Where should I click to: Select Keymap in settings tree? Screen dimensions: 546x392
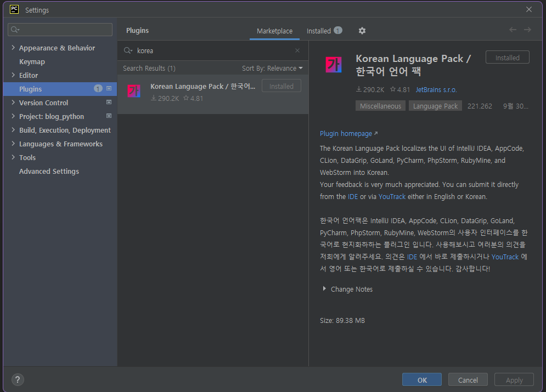(32, 61)
